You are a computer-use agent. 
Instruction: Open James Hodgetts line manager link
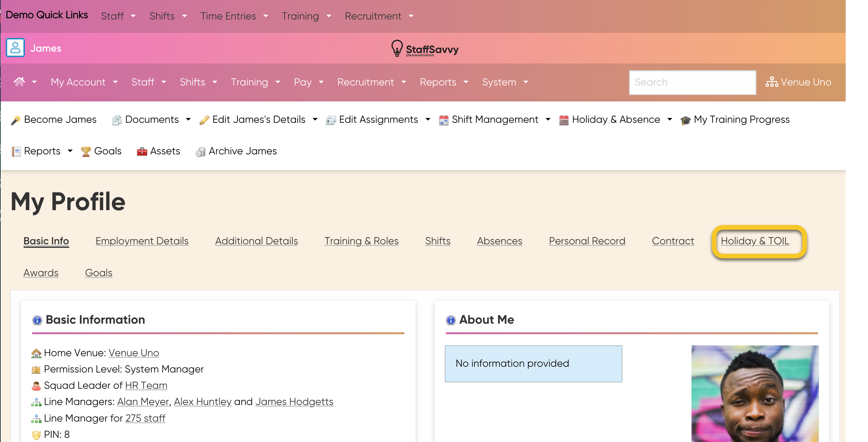coord(294,401)
